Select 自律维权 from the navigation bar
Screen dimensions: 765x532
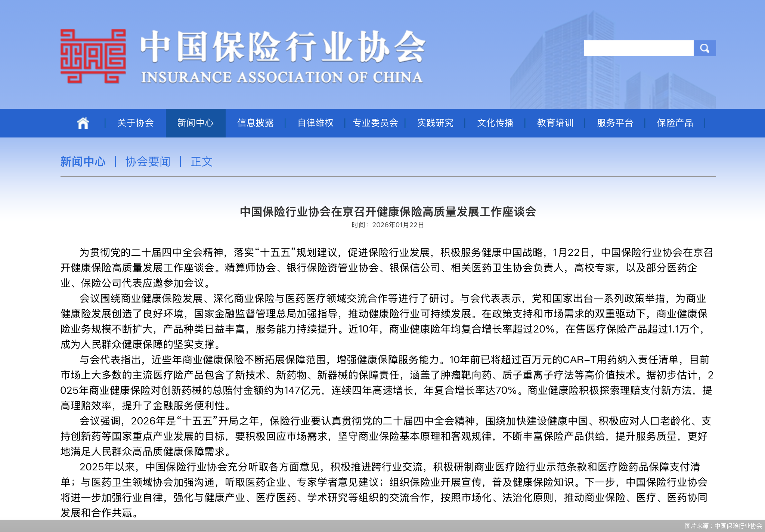(x=316, y=123)
